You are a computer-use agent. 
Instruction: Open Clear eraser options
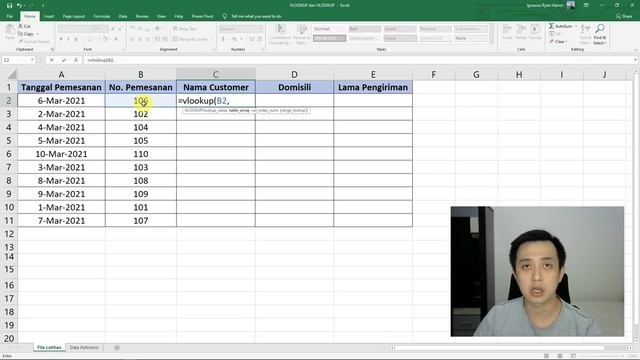pos(557,42)
